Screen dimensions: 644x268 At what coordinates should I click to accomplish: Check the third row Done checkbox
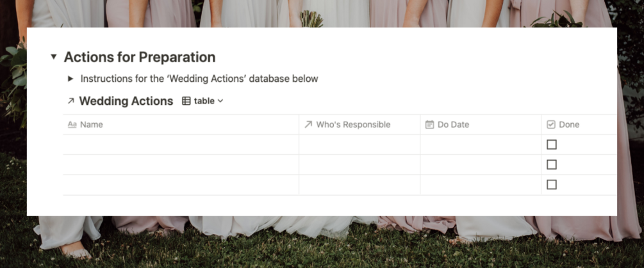click(x=552, y=185)
